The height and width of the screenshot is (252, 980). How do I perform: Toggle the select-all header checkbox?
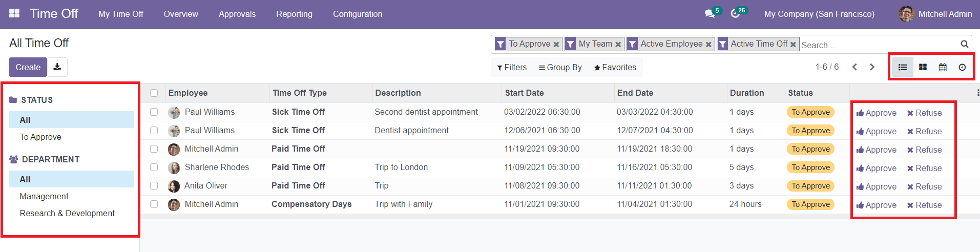[154, 93]
